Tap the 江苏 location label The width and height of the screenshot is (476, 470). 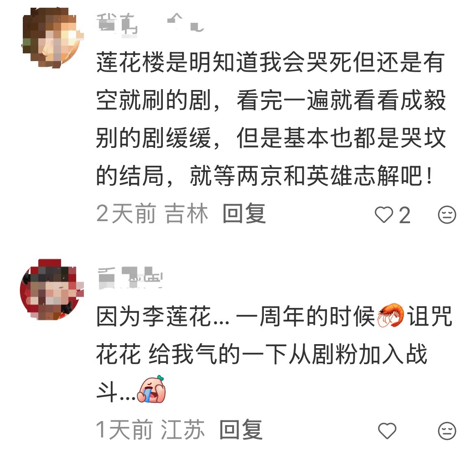tap(183, 430)
